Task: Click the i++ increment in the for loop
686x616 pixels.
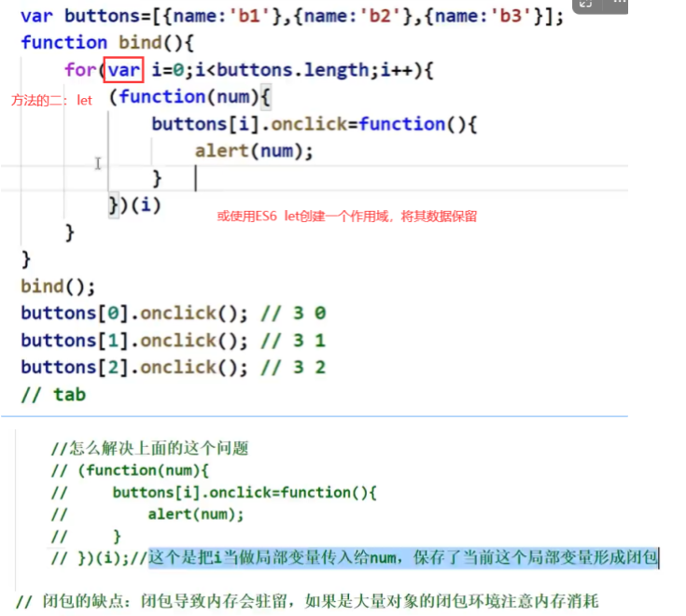Action: pyautogui.click(x=397, y=70)
